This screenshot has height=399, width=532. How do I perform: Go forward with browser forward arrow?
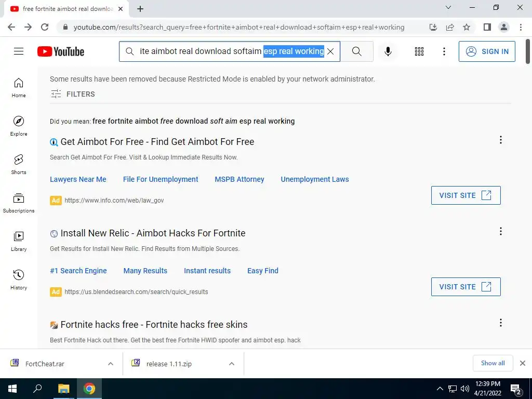click(28, 27)
